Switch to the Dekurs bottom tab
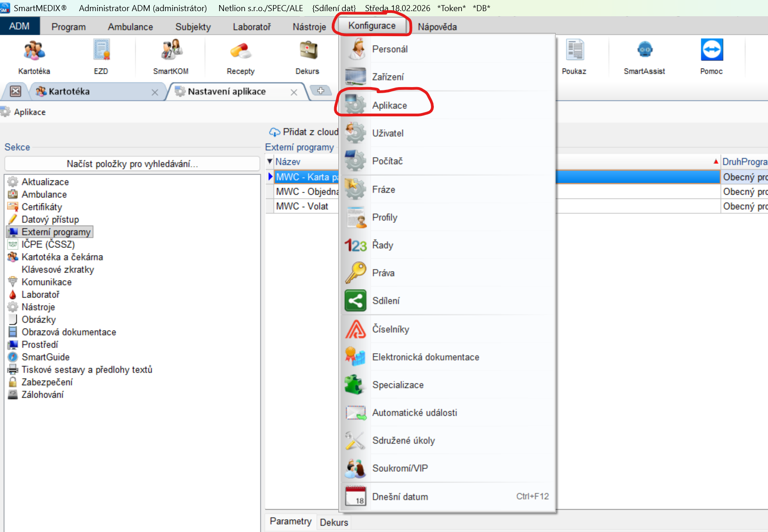 [334, 522]
